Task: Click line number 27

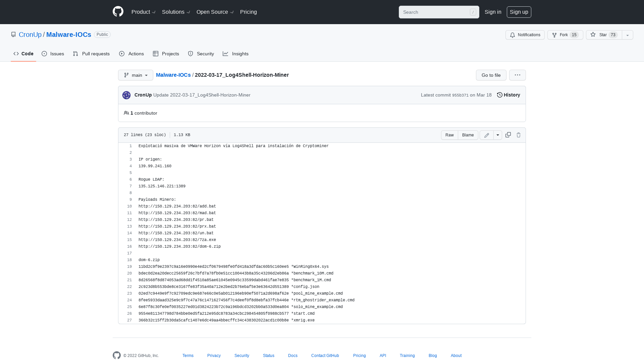Action: click(x=129, y=320)
